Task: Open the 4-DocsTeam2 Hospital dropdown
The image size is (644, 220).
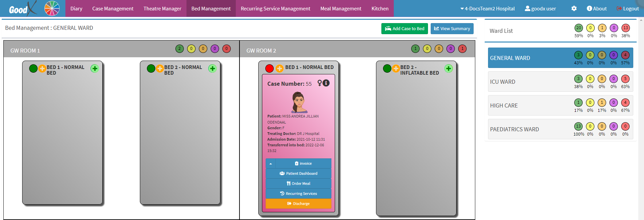Action: coord(487,8)
